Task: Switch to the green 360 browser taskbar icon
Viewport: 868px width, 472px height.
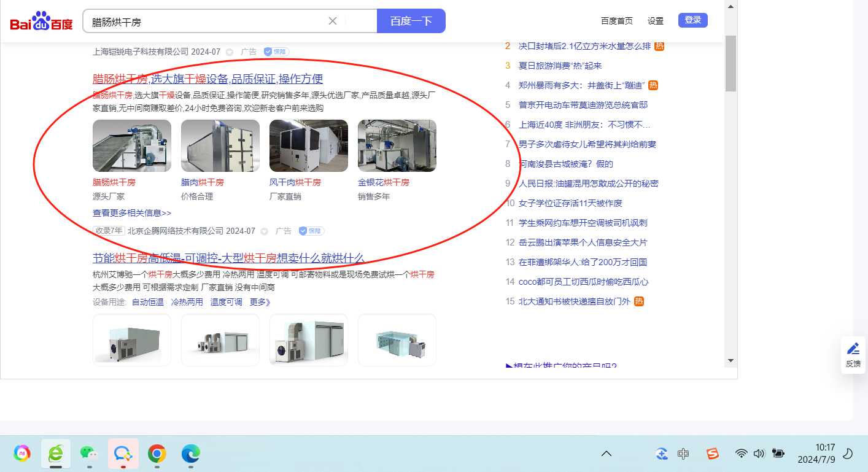Action: (56, 454)
